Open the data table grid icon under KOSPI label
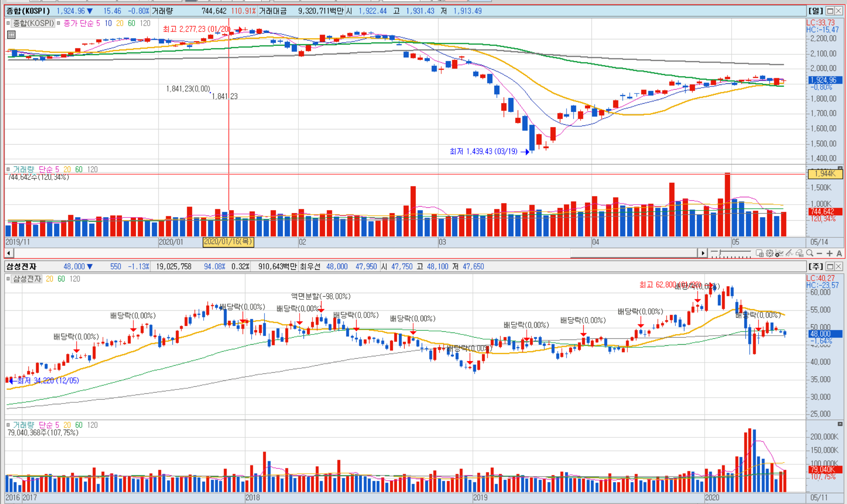 pos(11,35)
